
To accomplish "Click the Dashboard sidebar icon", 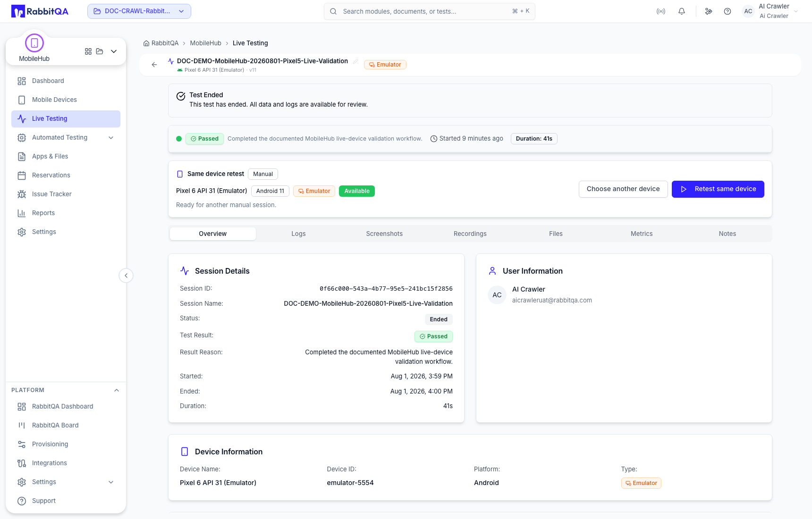I will 22,81.
